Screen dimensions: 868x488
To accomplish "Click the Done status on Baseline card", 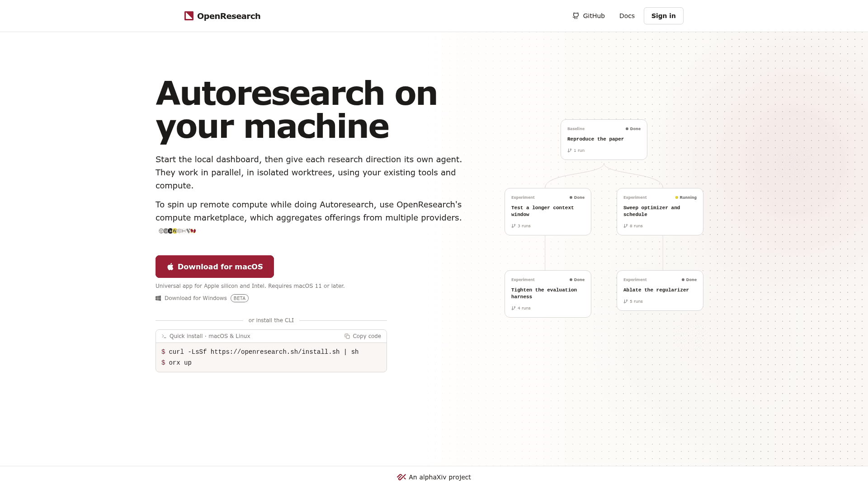I will [633, 129].
